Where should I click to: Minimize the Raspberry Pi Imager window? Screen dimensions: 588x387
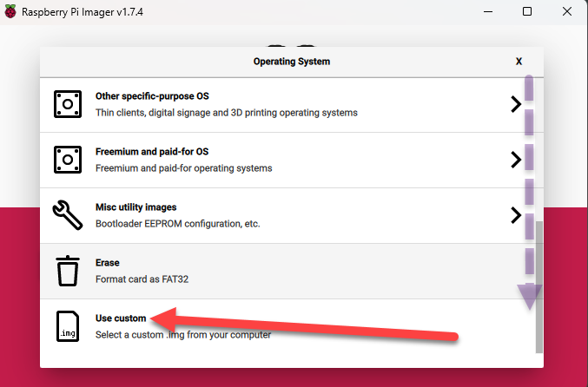pos(488,11)
